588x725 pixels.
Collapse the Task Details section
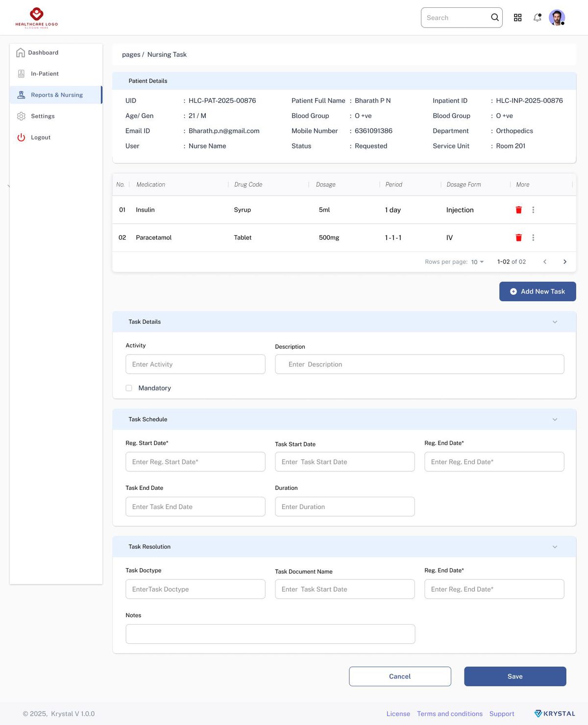coord(555,322)
